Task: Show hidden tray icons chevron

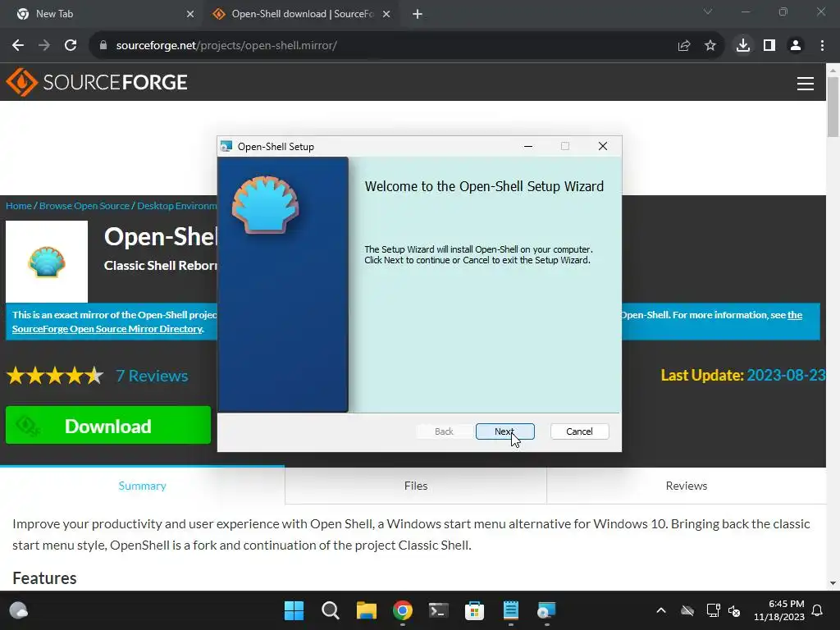Action: [661, 610]
